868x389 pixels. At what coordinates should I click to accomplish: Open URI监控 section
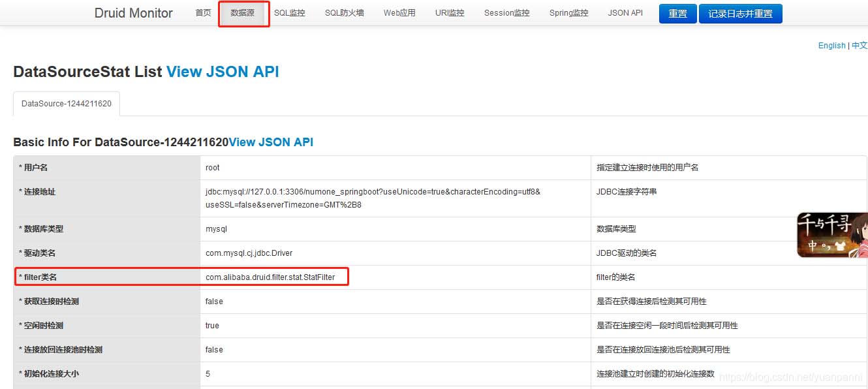tap(449, 12)
